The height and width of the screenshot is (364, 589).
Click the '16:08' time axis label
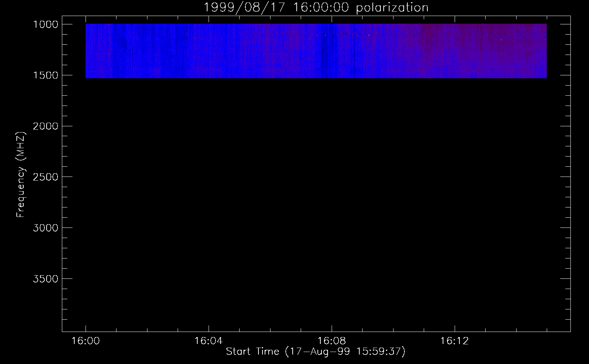[x=331, y=341]
